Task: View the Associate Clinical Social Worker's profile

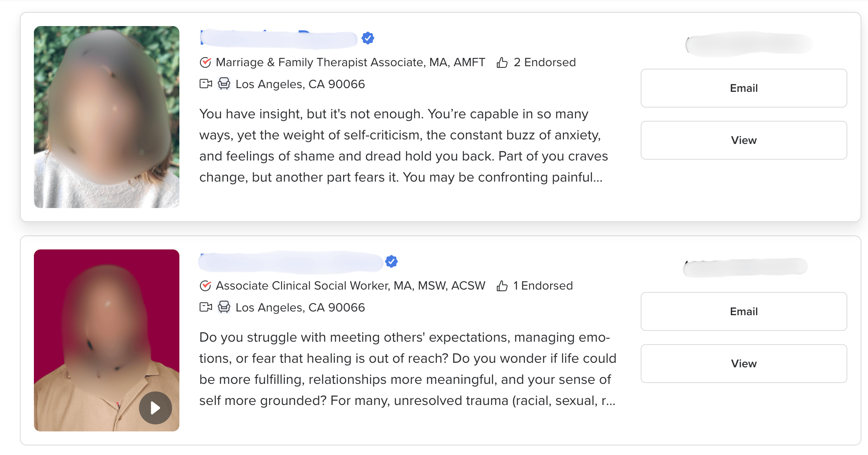Action: pos(744,364)
